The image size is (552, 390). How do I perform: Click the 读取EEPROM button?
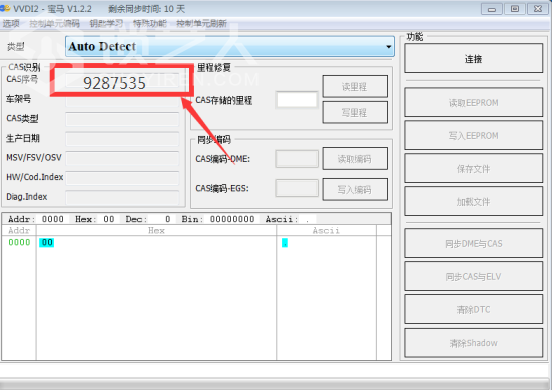click(x=473, y=102)
